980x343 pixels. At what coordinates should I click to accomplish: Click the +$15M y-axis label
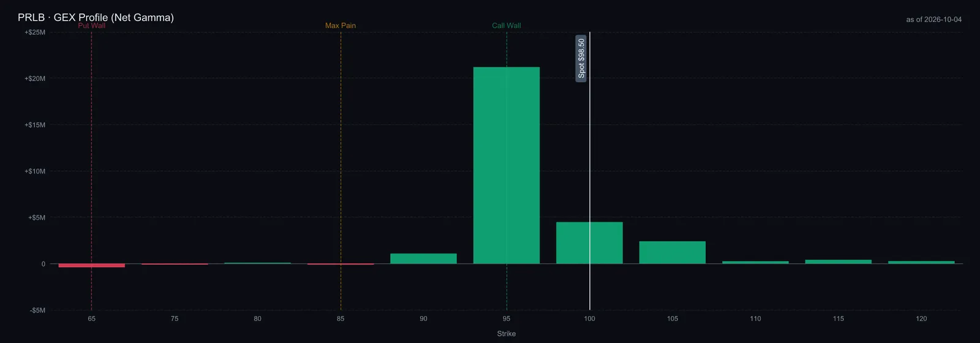point(35,125)
